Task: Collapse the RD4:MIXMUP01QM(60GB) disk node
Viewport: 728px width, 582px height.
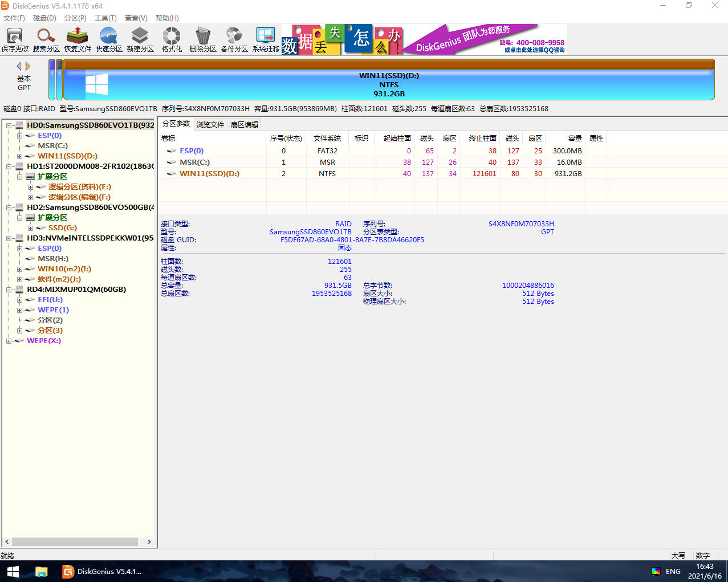Action: coord(9,290)
